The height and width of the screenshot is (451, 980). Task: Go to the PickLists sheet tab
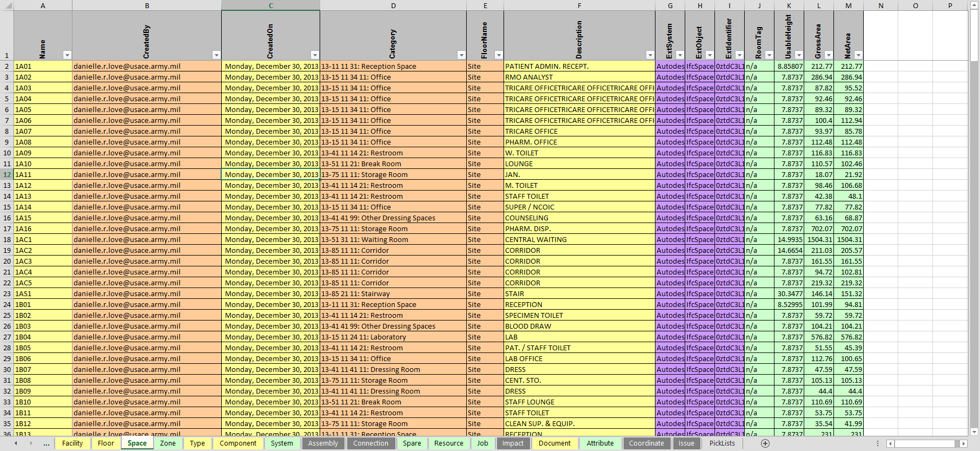(722, 443)
